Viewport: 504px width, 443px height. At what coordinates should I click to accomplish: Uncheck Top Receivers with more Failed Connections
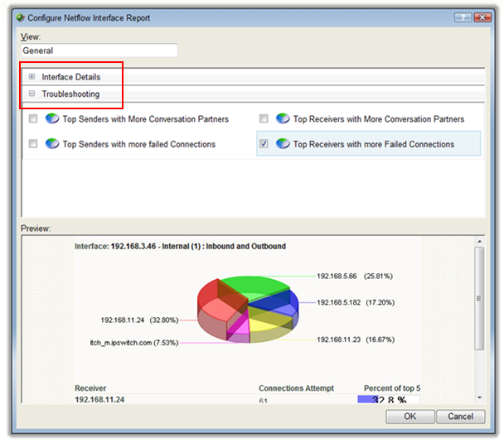[264, 144]
